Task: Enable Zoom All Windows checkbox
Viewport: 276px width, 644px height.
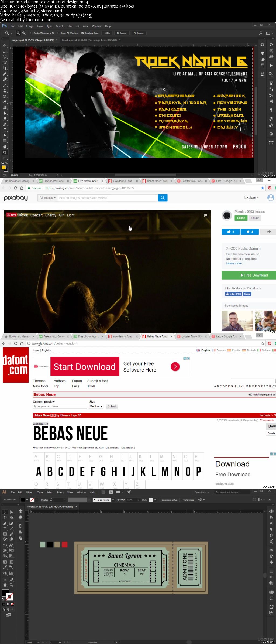Action: (x=59, y=33)
